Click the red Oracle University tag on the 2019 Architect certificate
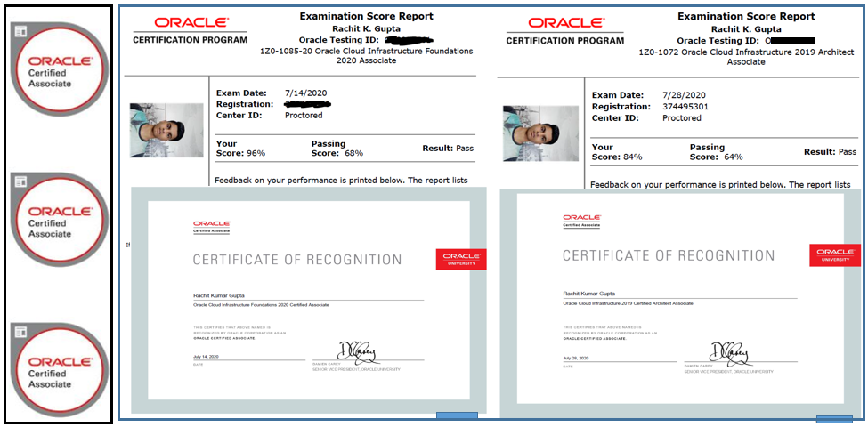 (x=835, y=255)
